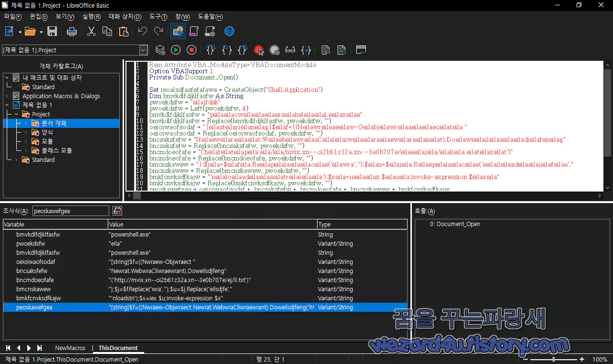Click the 100% zoom level
The height and width of the screenshot is (364, 613).
pos(600,359)
